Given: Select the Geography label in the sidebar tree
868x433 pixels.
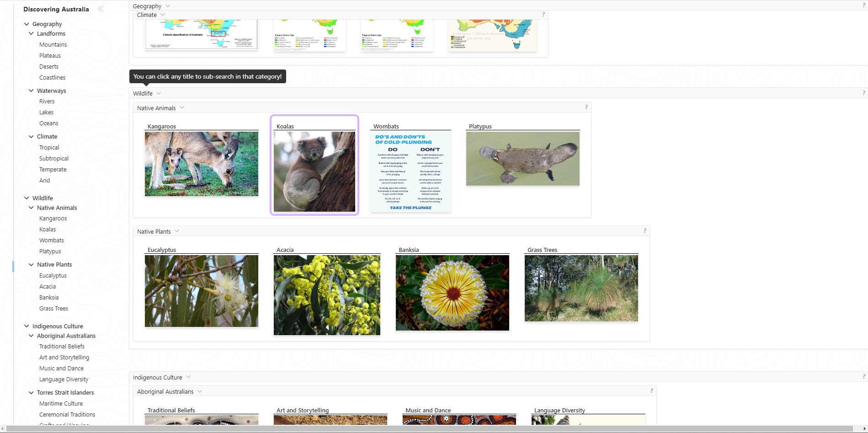Looking at the screenshot, I should click(47, 24).
